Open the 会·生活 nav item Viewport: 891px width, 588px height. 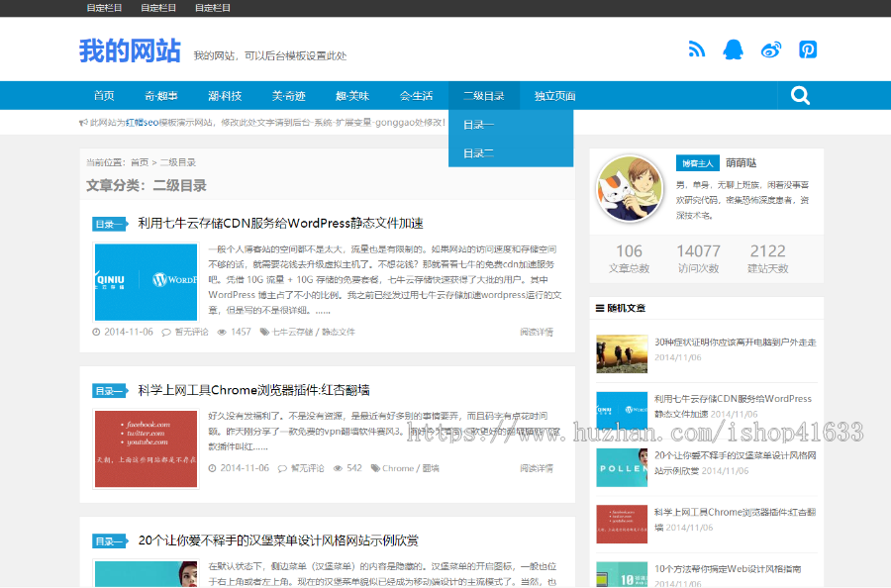(416, 96)
